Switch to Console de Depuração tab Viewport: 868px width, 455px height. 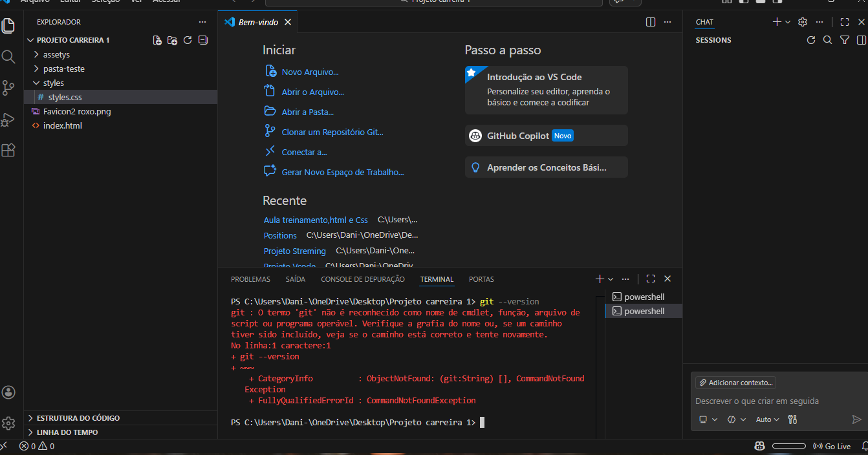tap(362, 279)
